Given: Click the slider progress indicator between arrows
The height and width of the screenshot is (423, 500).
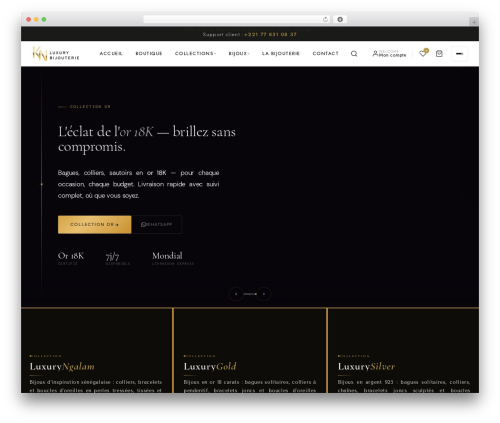Looking at the screenshot, I should pos(250,294).
